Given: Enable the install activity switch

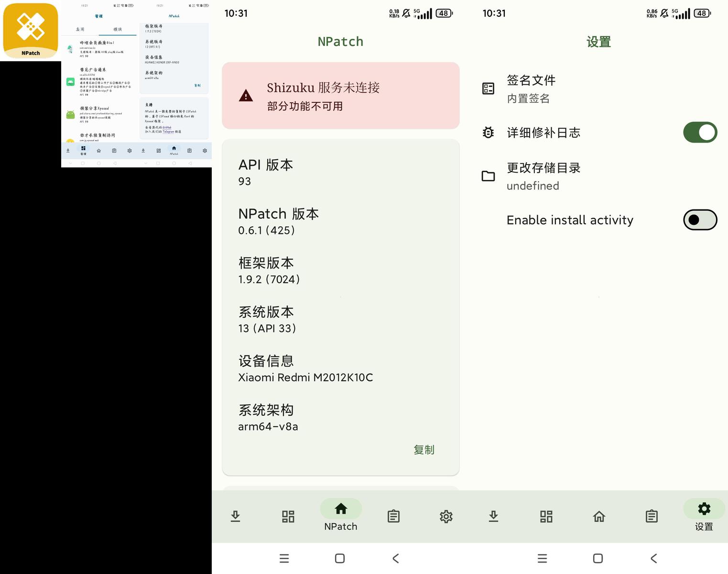Looking at the screenshot, I should [x=700, y=220].
